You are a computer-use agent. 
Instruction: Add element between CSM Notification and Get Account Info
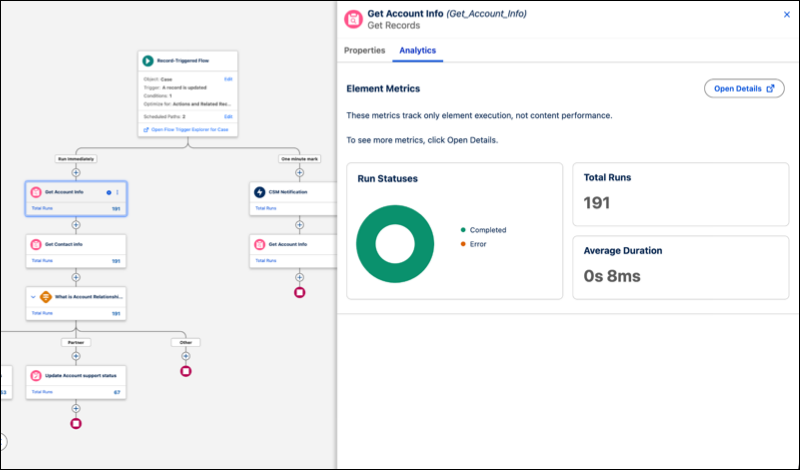pos(299,225)
